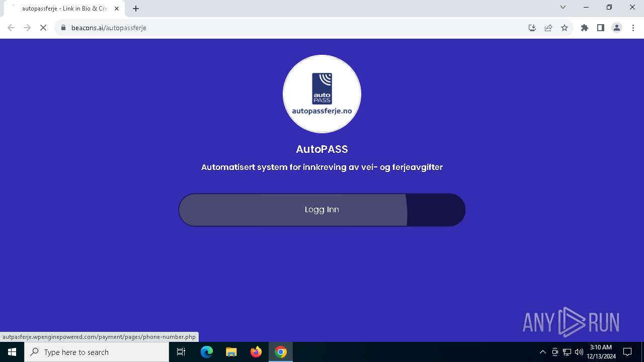Image resolution: width=644 pixels, height=362 pixels.
Task: Open the clock showing 3:10 AM
Action: click(601, 352)
